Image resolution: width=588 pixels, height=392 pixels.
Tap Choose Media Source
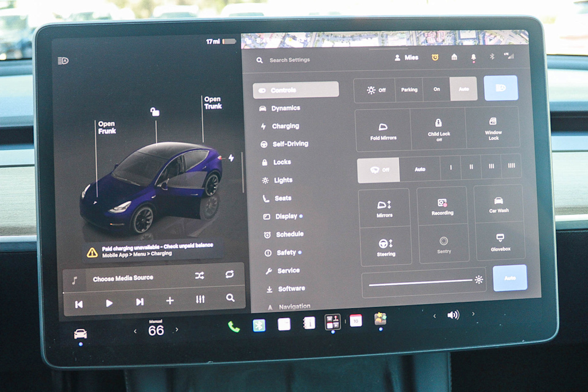pos(123,278)
